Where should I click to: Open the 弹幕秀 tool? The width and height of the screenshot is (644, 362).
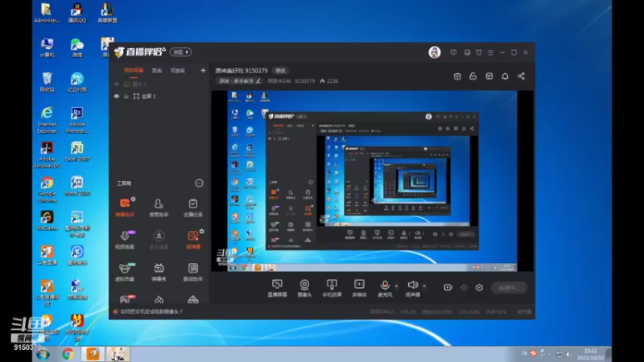(159, 272)
